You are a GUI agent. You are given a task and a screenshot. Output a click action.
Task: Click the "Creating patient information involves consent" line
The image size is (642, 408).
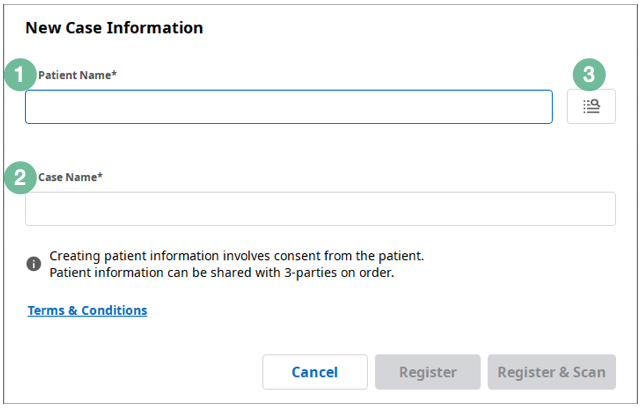coord(237,256)
